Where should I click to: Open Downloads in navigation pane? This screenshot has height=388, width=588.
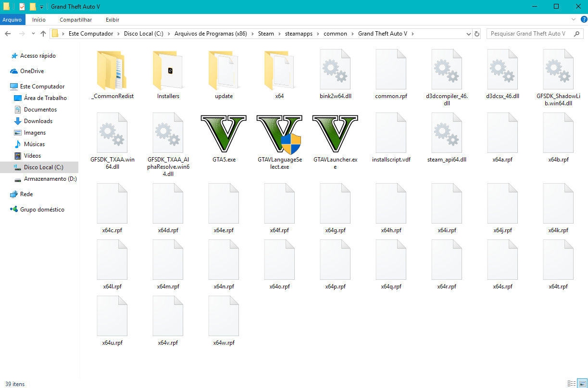38,121
